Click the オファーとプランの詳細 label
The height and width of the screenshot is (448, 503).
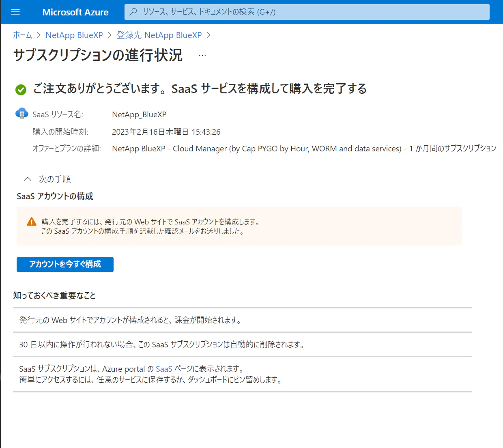click(x=67, y=149)
